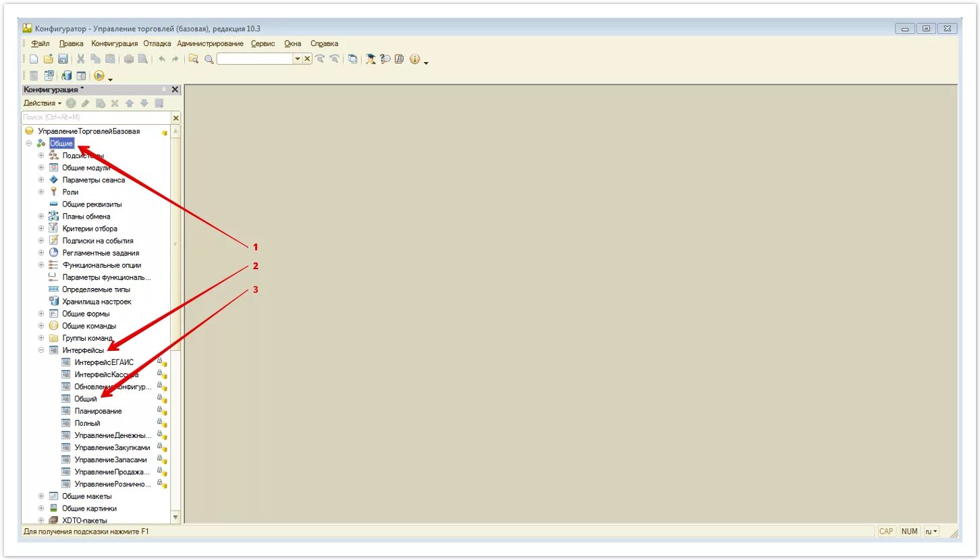The width and height of the screenshot is (980, 560).
Task: Clear the configuration tree search field
Action: point(176,117)
